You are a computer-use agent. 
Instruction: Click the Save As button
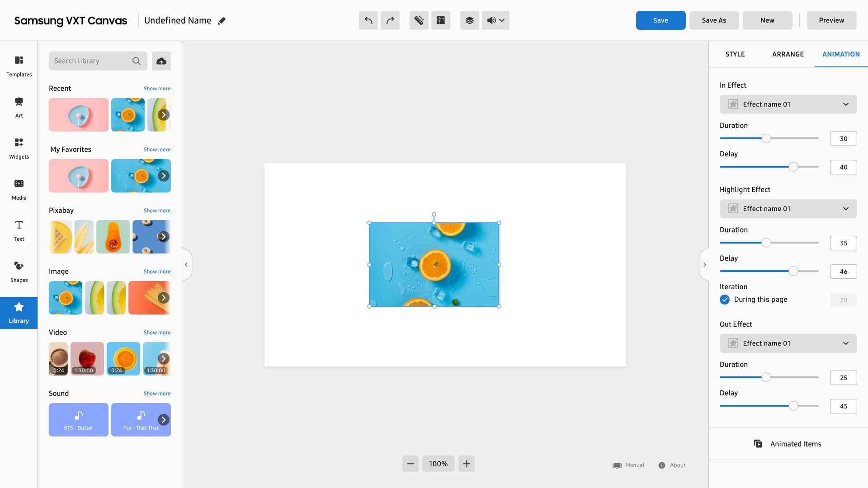click(714, 20)
